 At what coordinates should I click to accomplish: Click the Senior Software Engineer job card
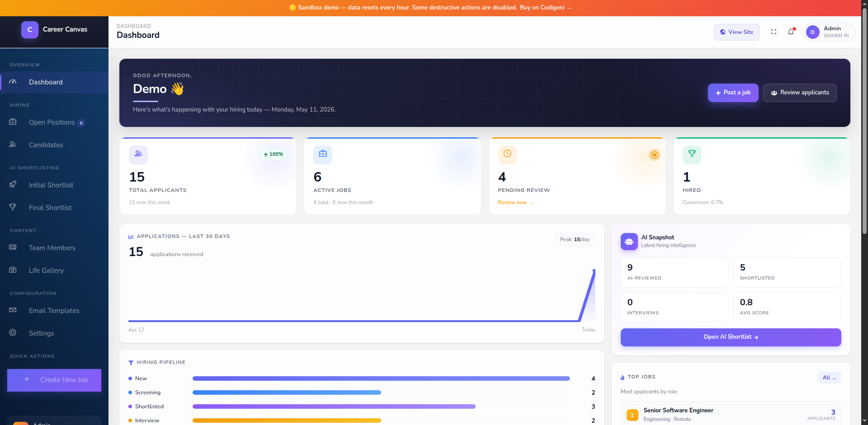click(731, 414)
